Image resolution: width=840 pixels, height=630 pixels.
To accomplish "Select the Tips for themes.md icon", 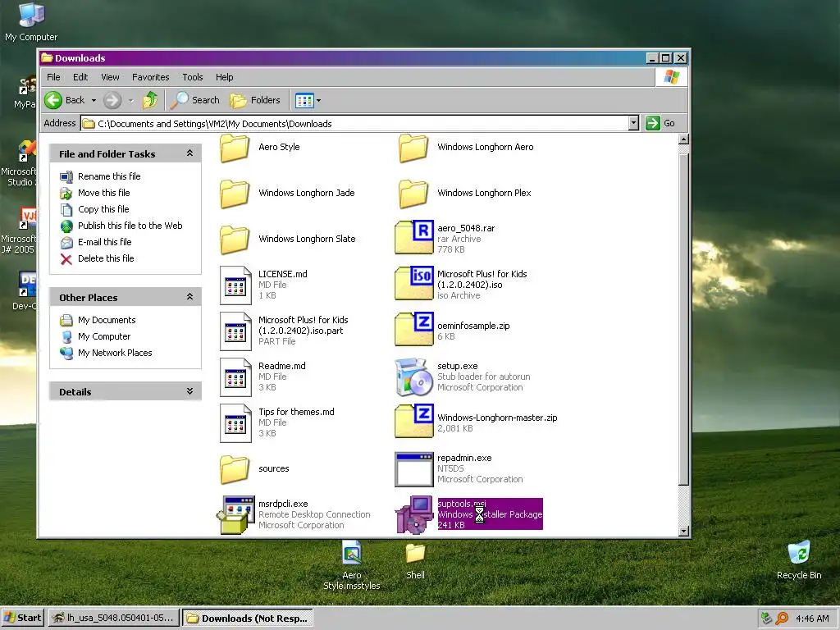I will (235, 423).
